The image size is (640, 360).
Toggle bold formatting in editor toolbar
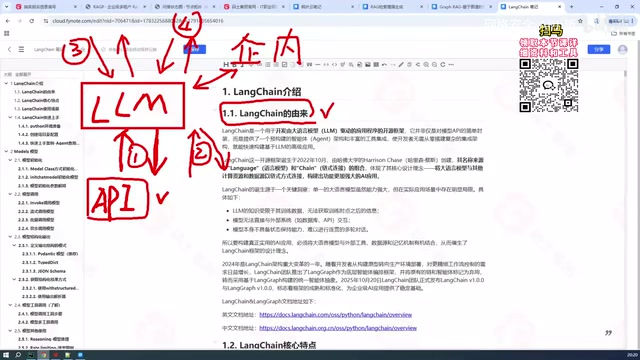coord(234,64)
